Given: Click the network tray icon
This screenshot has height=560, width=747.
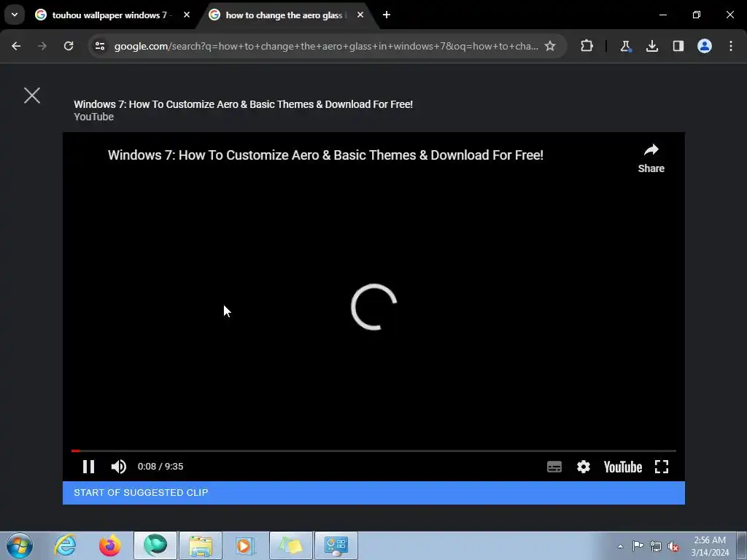Looking at the screenshot, I should click(656, 546).
